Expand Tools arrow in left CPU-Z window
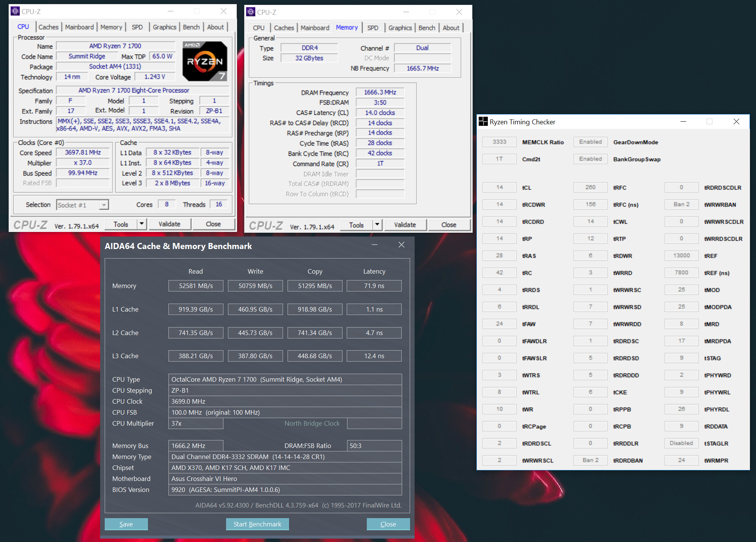This screenshot has height=542, width=756. click(141, 224)
